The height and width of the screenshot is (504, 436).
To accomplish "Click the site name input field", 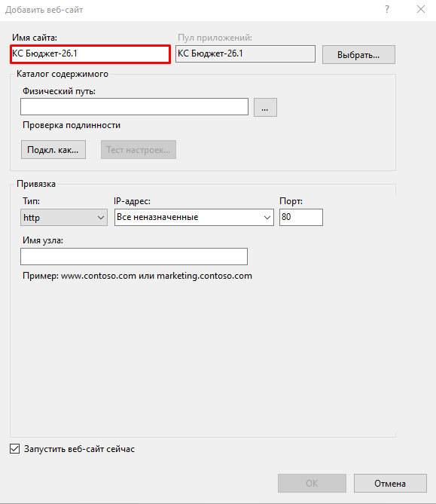I will (x=90, y=53).
